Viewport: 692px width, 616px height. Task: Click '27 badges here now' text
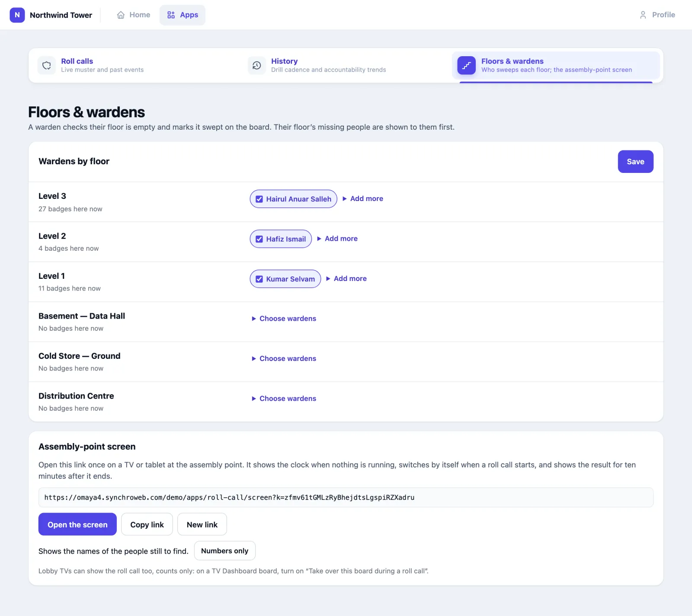(70, 209)
